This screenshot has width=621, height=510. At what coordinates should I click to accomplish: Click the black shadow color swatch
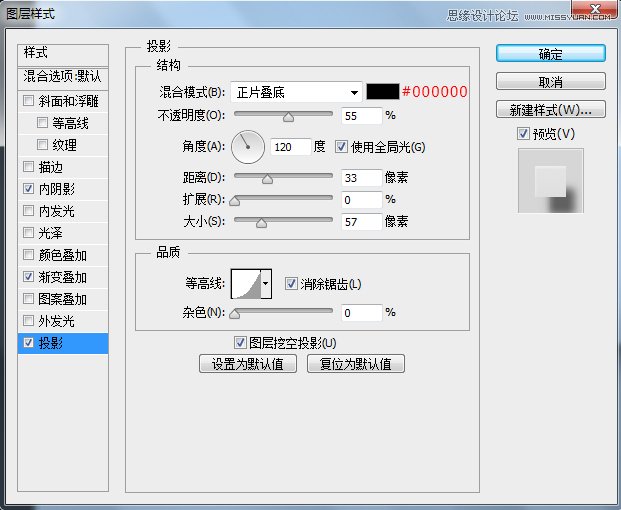383,92
